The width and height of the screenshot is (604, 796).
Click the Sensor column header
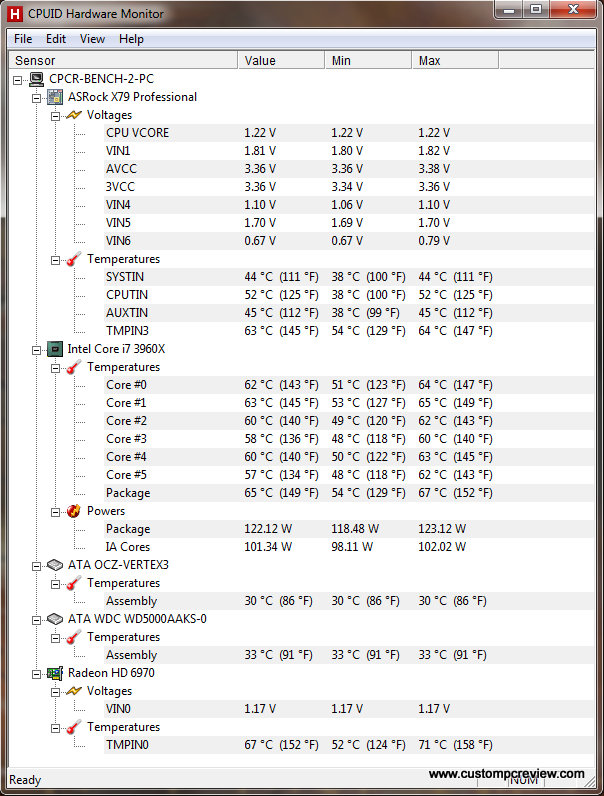pyautogui.click(x=123, y=60)
